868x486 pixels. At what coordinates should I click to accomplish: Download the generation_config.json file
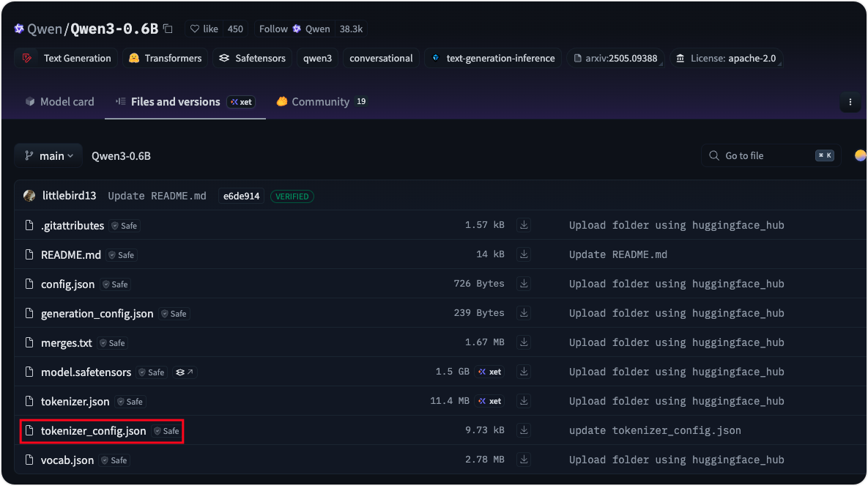tap(524, 313)
